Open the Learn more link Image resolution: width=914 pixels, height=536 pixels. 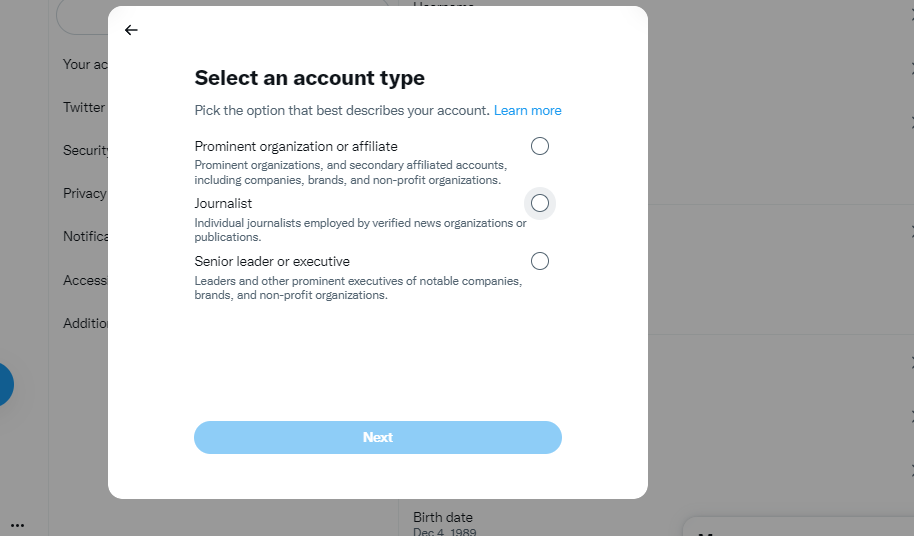[528, 111]
